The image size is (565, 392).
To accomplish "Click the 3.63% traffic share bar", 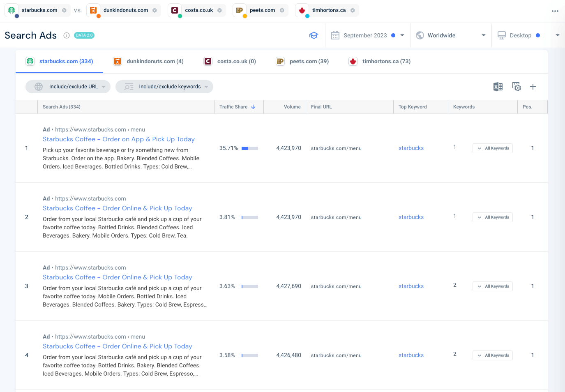I will [x=250, y=286].
